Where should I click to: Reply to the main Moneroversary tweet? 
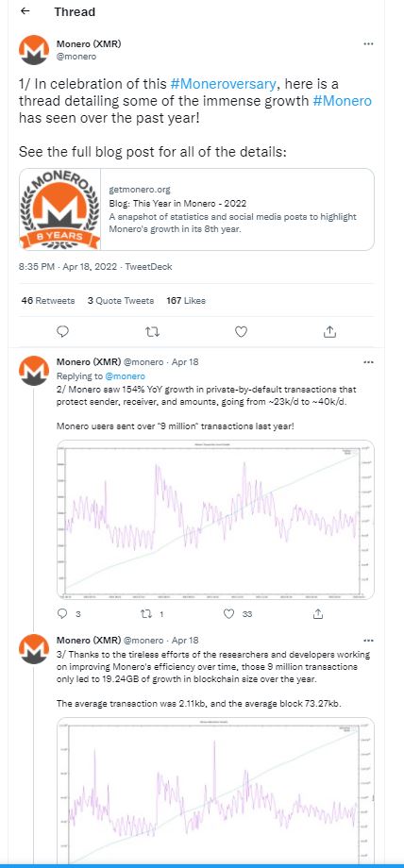(x=63, y=331)
